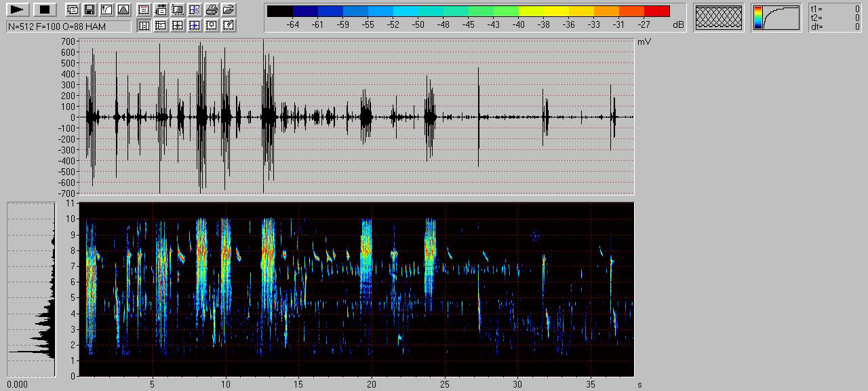Toggle the pressed-in first cursor mode button
Image resolution: width=868 pixels, height=391 pixels.
click(144, 26)
